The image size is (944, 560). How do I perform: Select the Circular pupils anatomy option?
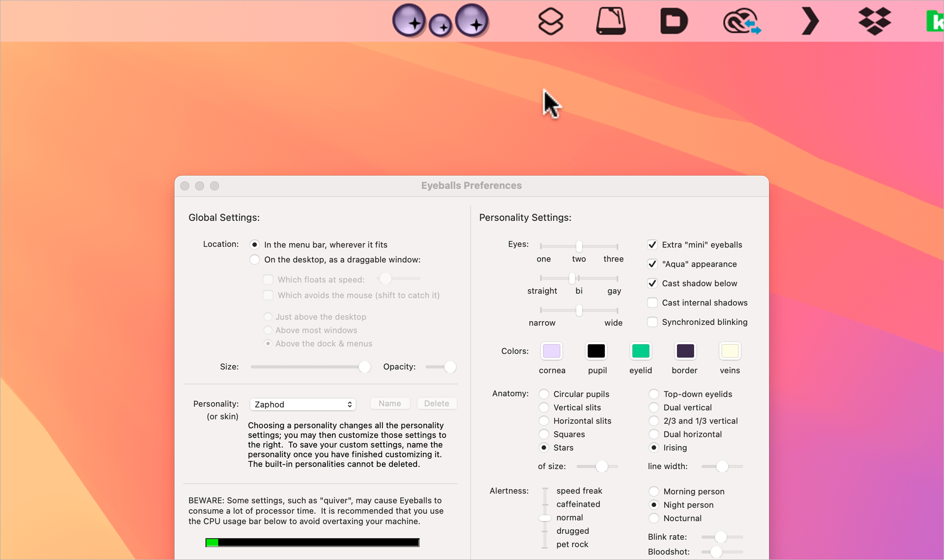pos(544,394)
